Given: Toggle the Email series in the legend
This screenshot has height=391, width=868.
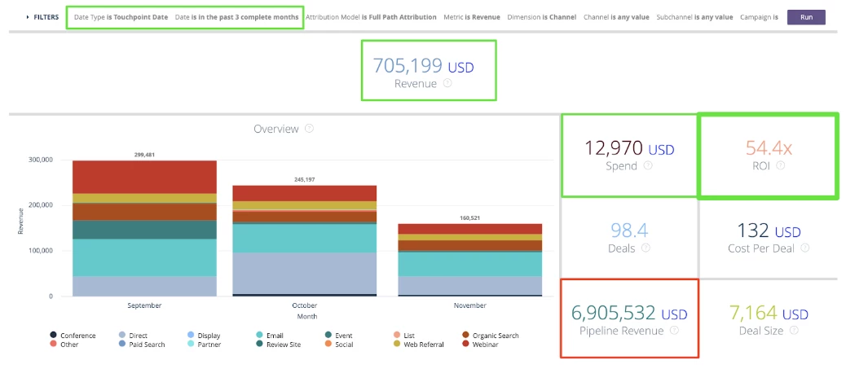Looking at the screenshot, I should pos(270,335).
